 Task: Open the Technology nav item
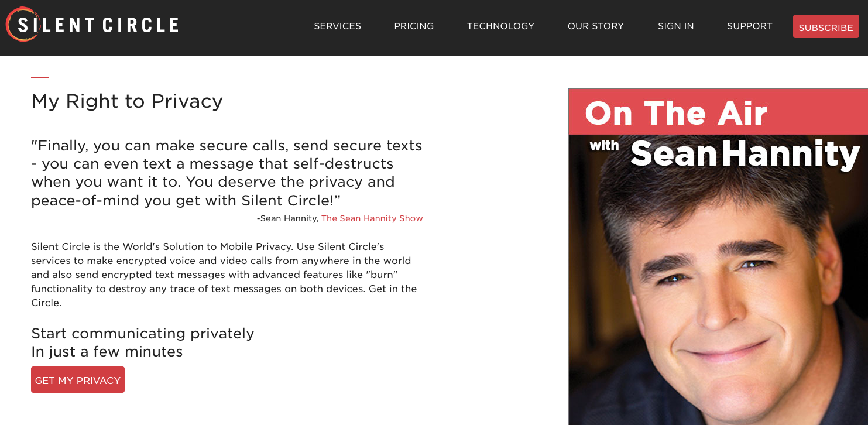(500, 26)
